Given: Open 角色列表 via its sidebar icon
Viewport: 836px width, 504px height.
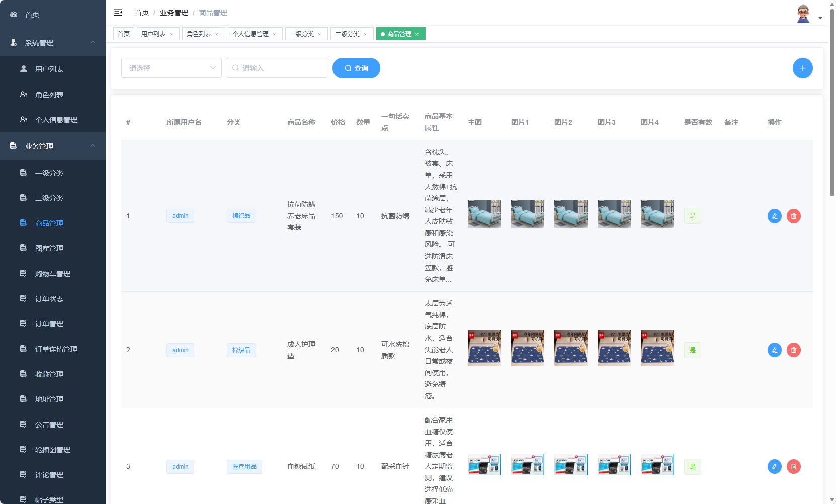Looking at the screenshot, I should (x=23, y=94).
